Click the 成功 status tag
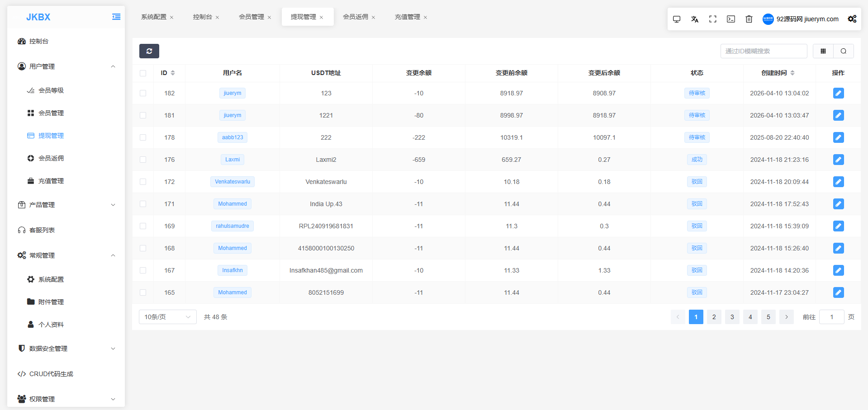 [x=697, y=160]
